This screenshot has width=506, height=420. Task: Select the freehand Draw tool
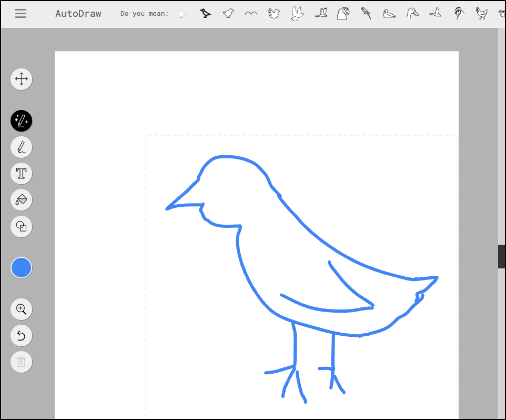pyautogui.click(x=21, y=147)
